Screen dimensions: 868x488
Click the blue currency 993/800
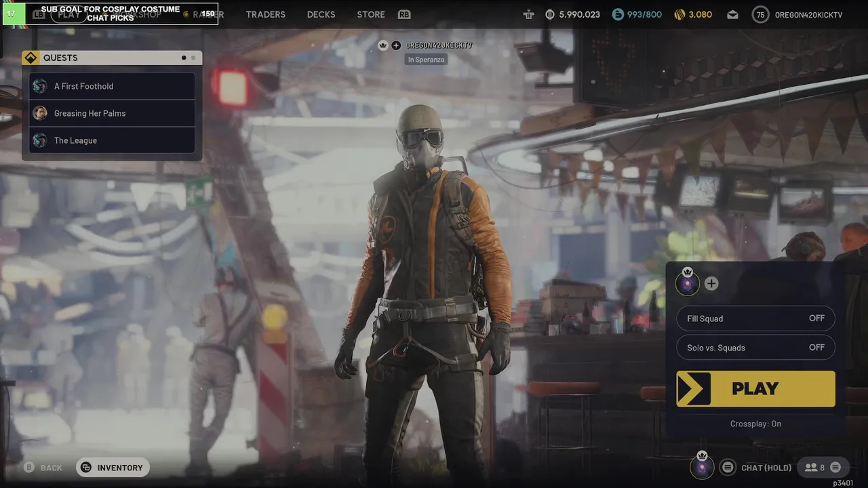click(636, 14)
